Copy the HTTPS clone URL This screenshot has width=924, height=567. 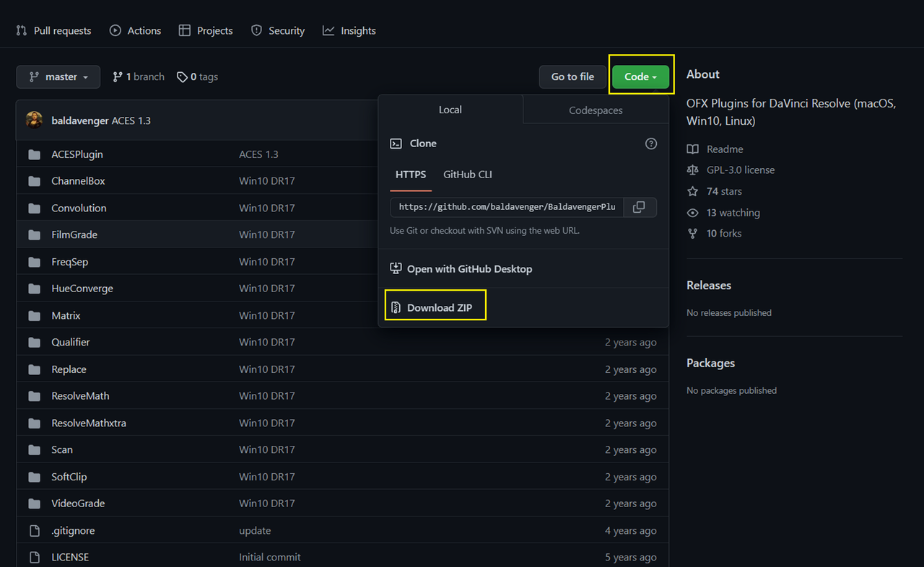639,207
